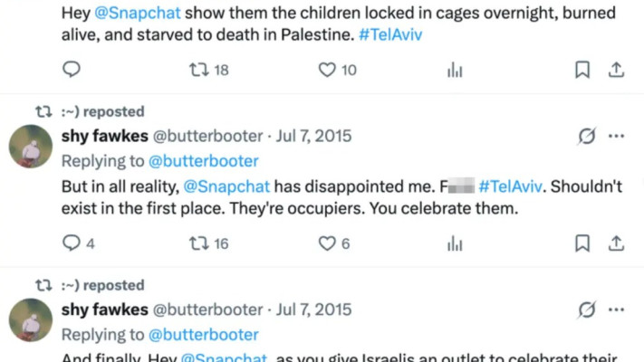
Task: Open more options for the middle tweet
Action: coord(617,137)
